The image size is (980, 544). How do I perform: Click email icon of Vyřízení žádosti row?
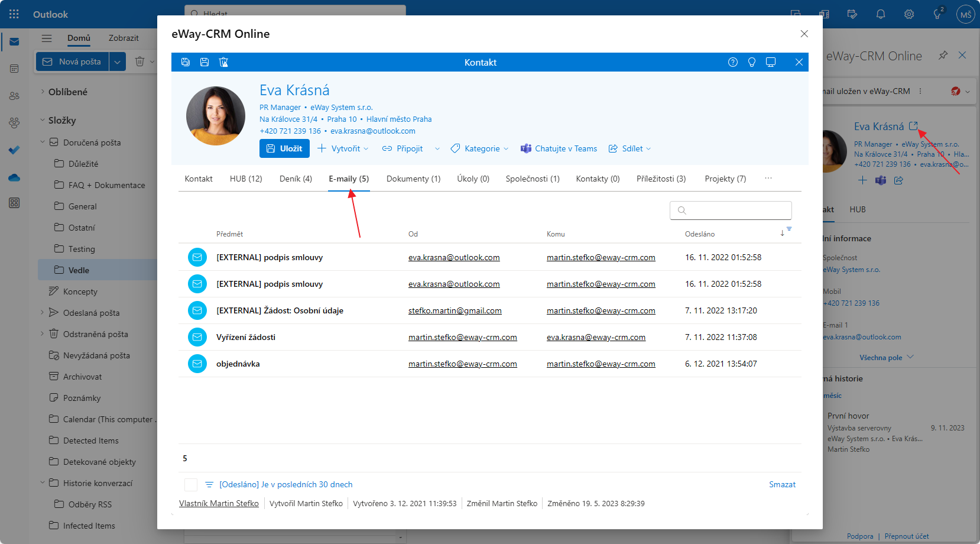click(x=197, y=337)
